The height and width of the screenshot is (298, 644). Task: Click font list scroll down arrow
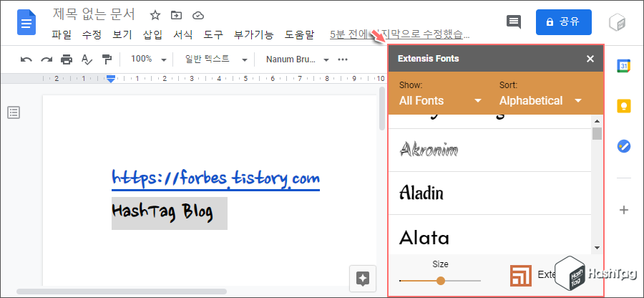[597, 248]
